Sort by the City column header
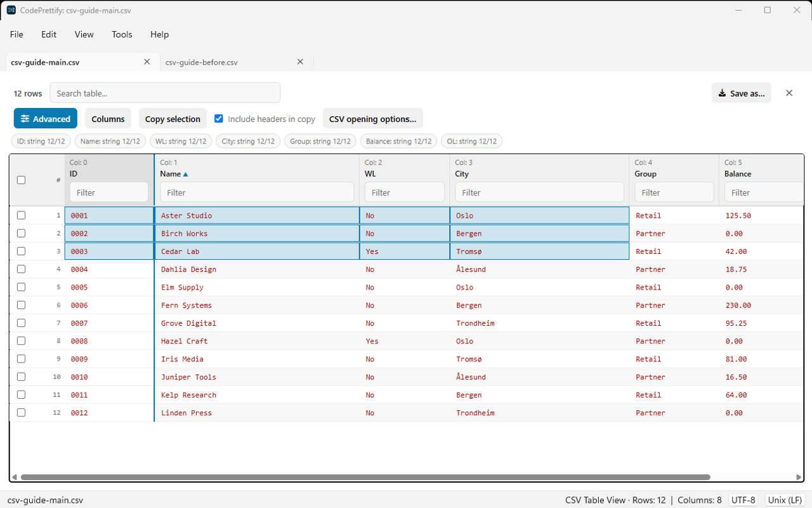The image size is (812, 508). 462,174
